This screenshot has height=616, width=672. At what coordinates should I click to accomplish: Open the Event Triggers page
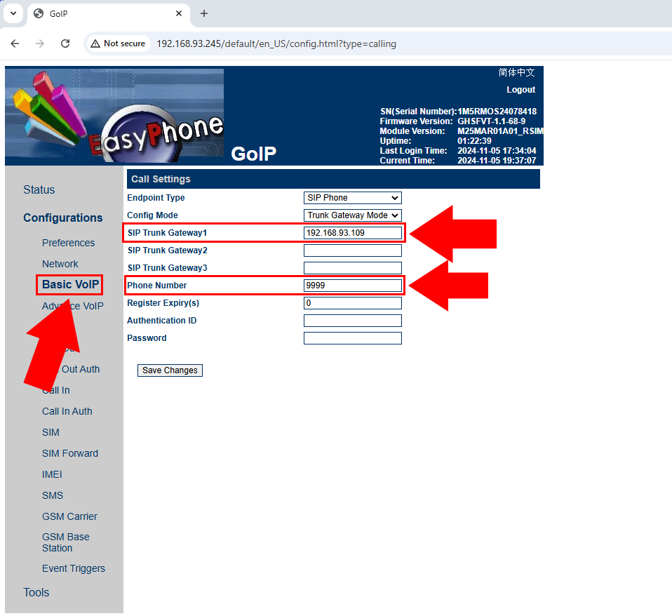(x=73, y=568)
